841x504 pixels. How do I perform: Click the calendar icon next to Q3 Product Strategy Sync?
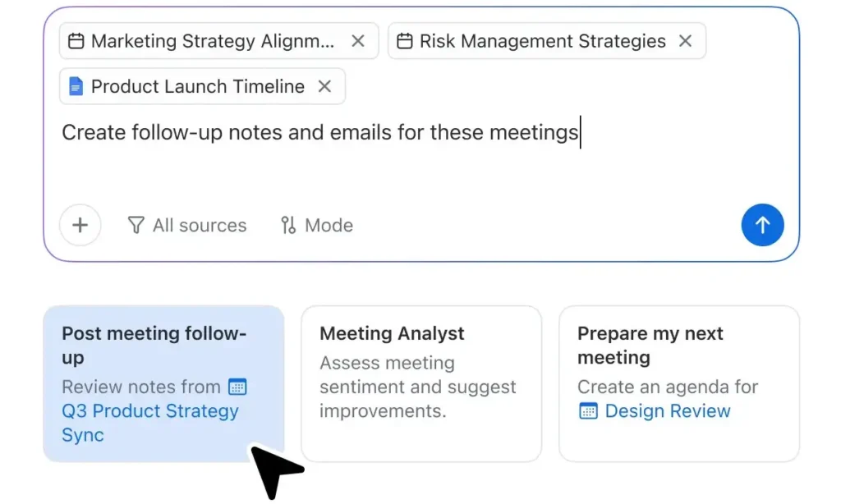pyautogui.click(x=237, y=387)
